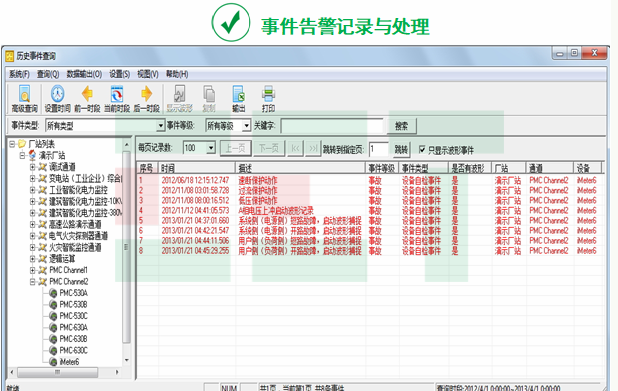Select the 当前时段 refresh icon

117,94
